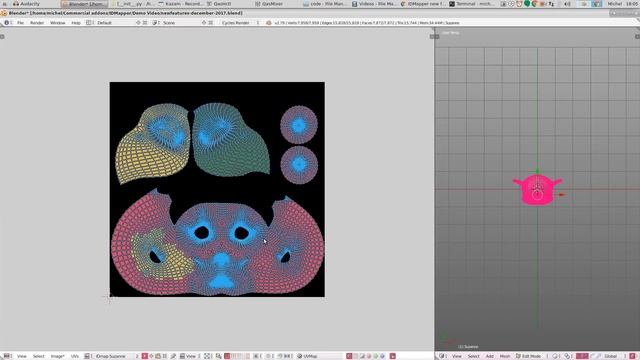The width and height of the screenshot is (640, 360).
Task: Toggle the red lock icon in UV header
Action: 392,356
